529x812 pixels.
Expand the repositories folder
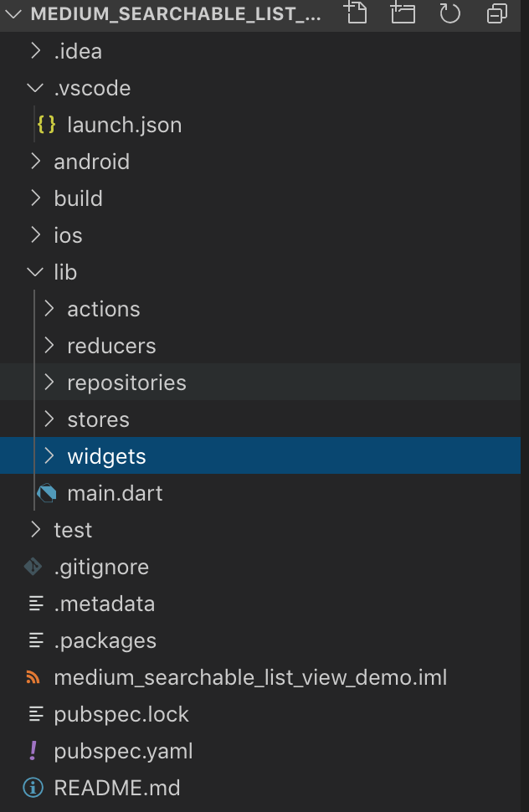[x=260, y=383]
